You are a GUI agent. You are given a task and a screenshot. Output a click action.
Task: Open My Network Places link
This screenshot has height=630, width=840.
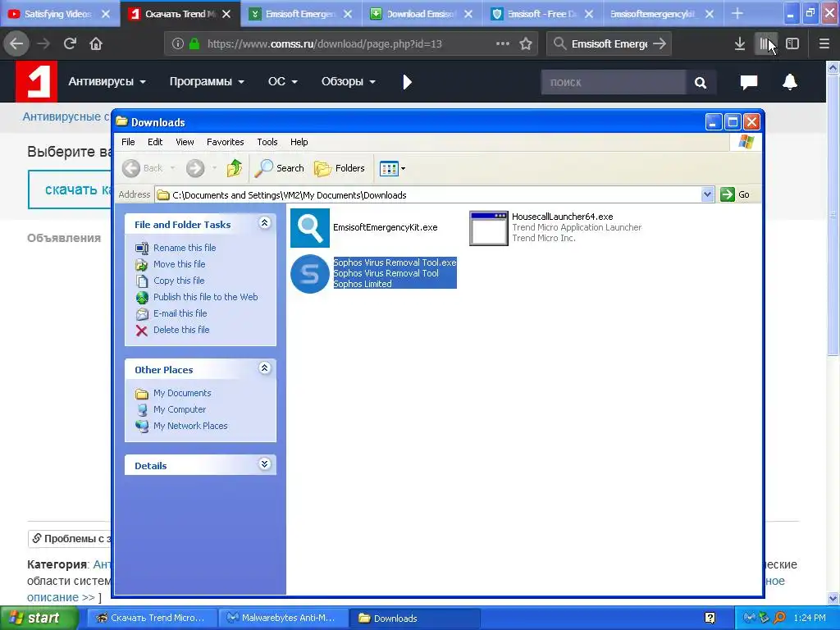point(190,426)
